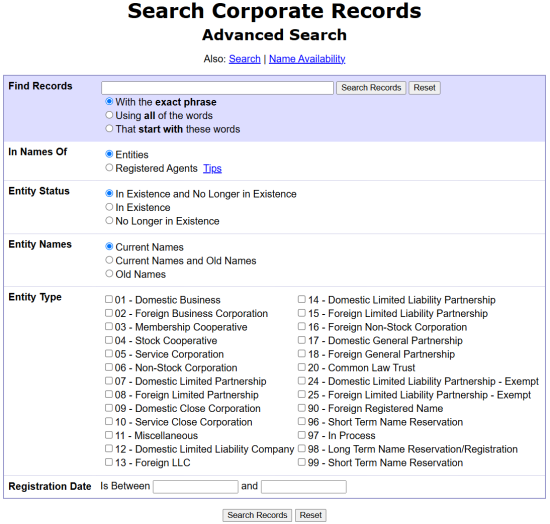This screenshot has width=550, height=524.
Task: Tick '20 - Common Law Trust' checkbox
Action: (x=302, y=367)
